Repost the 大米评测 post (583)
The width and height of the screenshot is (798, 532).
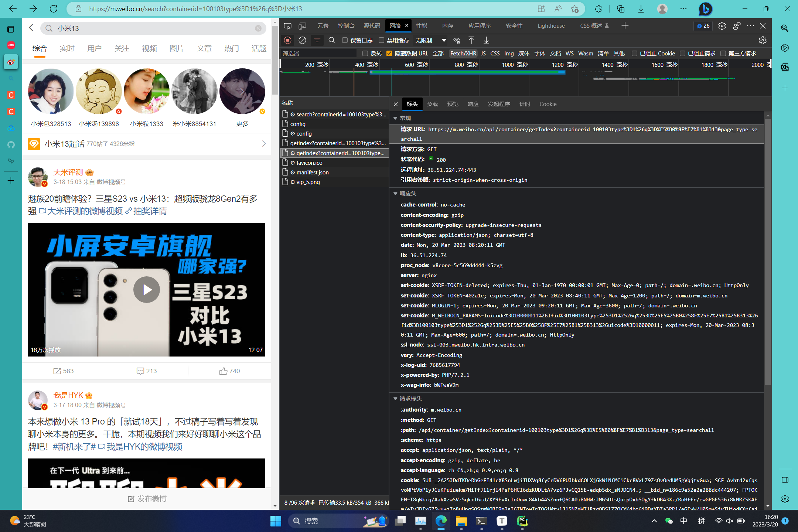(x=64, y=371)
